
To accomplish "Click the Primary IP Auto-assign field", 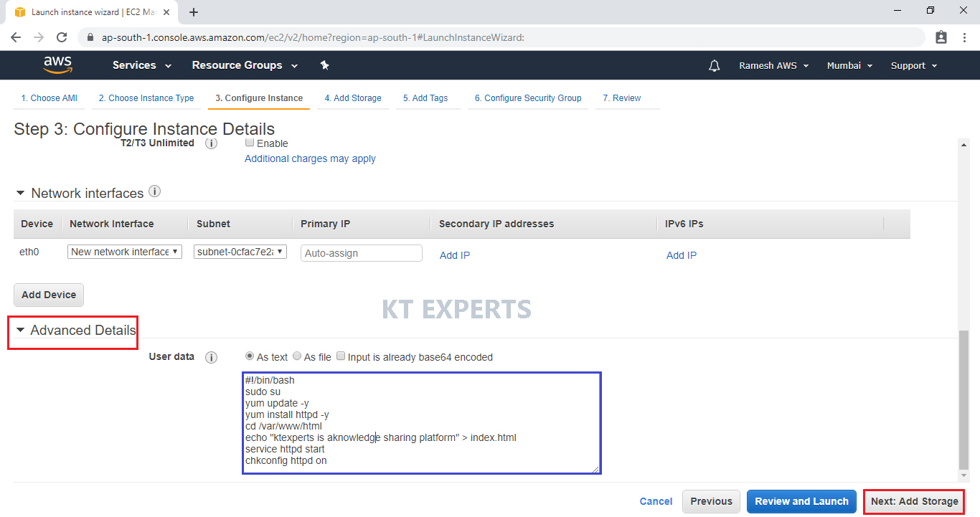I will [362, 253].
